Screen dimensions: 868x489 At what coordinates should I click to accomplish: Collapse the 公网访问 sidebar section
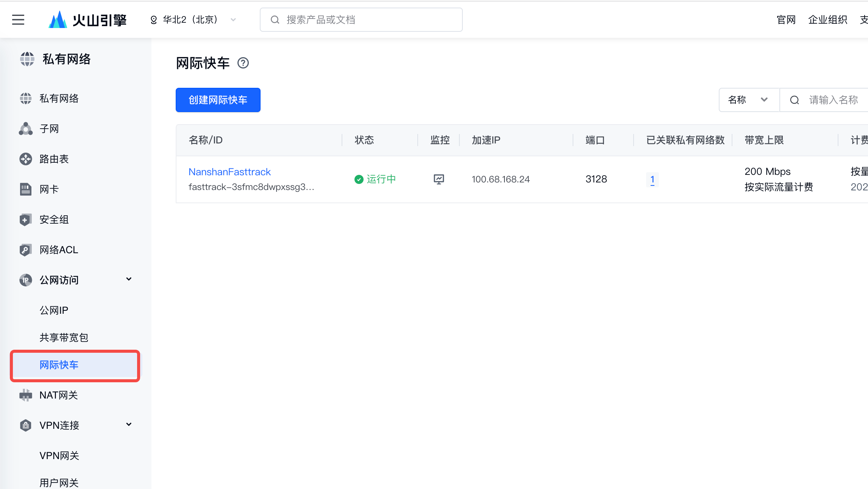click(129, 279)
